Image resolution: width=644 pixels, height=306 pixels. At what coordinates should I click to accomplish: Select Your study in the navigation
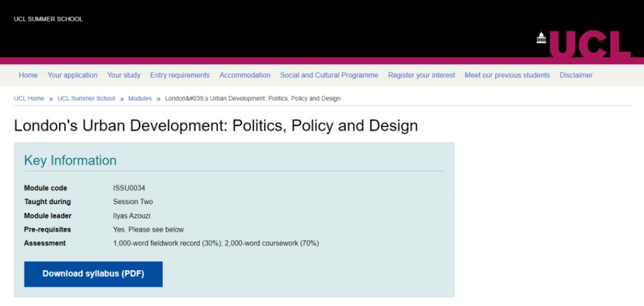[124, 76]
